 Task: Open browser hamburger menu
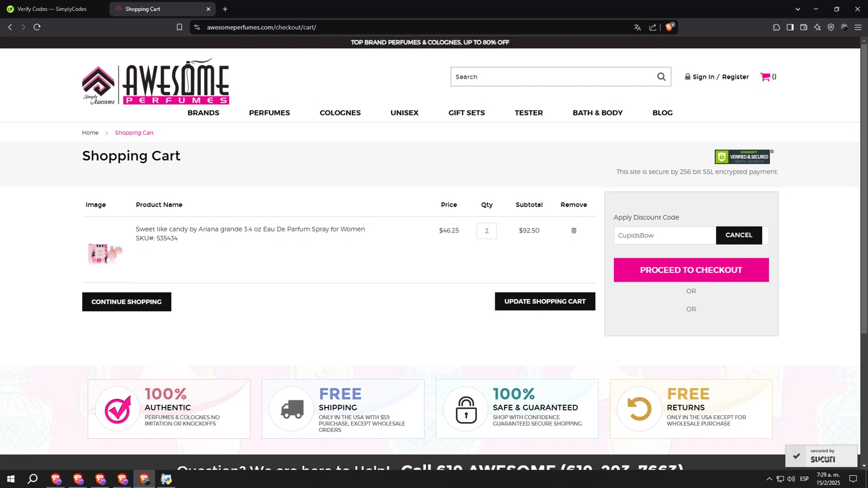click(858, 27)
